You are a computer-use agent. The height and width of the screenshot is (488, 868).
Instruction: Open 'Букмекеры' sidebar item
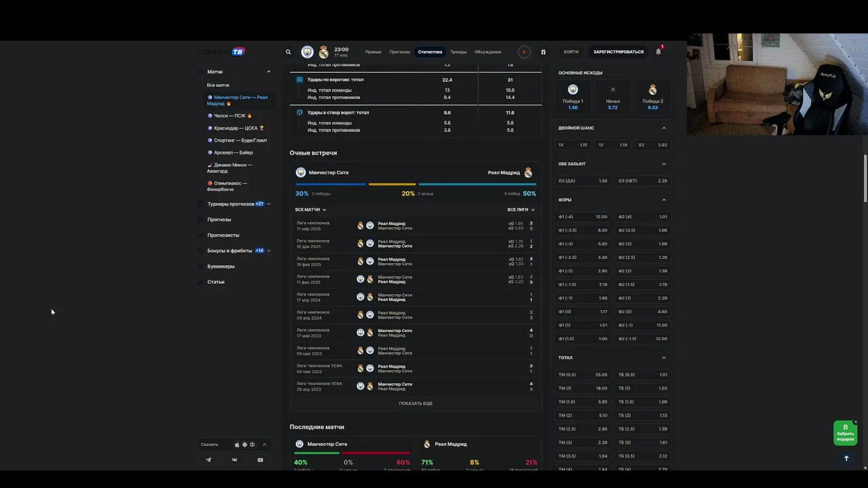(x=221, y=266)
